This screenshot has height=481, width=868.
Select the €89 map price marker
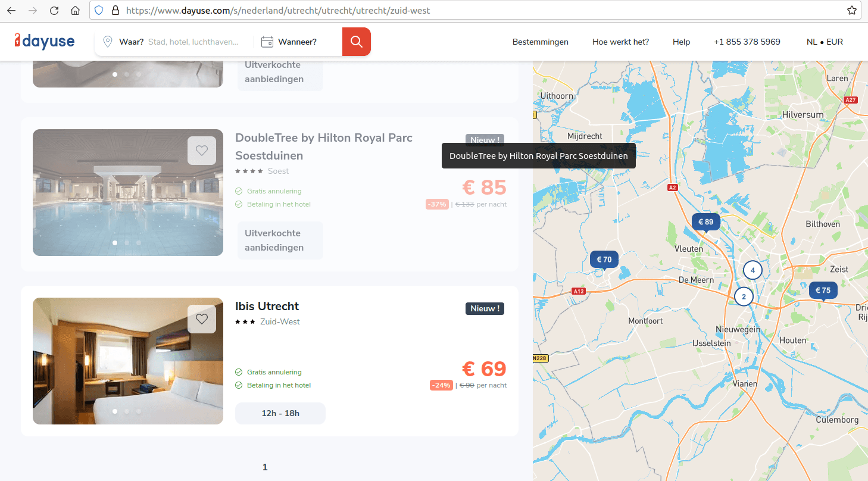click(705, 222)
